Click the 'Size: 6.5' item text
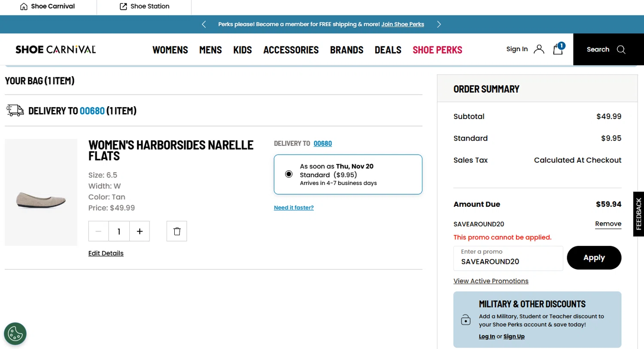Viewport: 644px width, 349px height. [x=103, y=175]
